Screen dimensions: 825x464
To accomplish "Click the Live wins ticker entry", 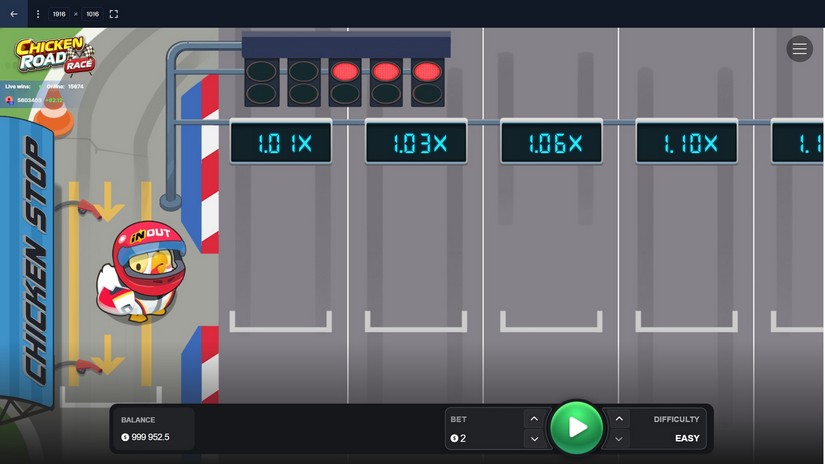I will pos(33,100).
